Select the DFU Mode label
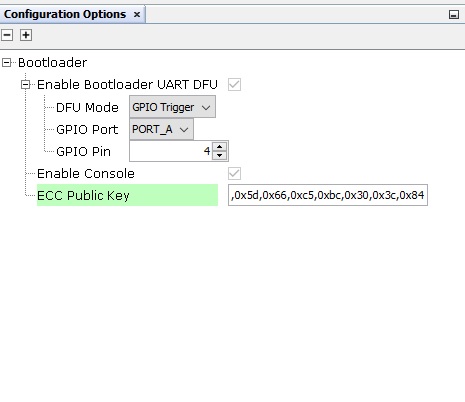The width and height of the screenshot is (465, 402). coord(87,107)
